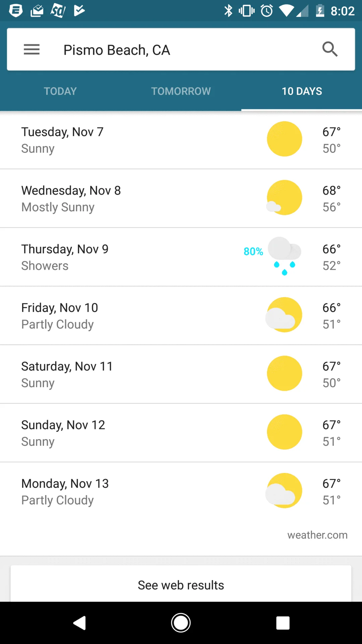Tap the Android home circle button
Viewport: 362px width, 644px height.
coord(181,623)
